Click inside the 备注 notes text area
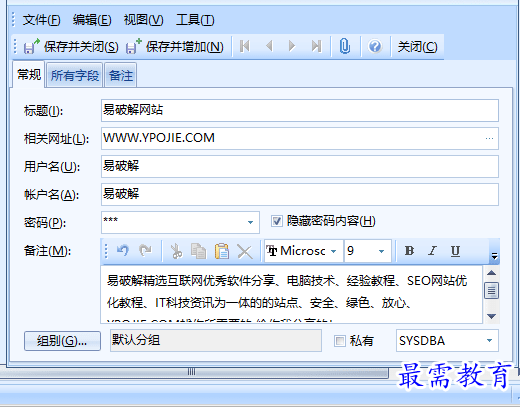This screenshot has height=407, width=520. click(292, 295)
